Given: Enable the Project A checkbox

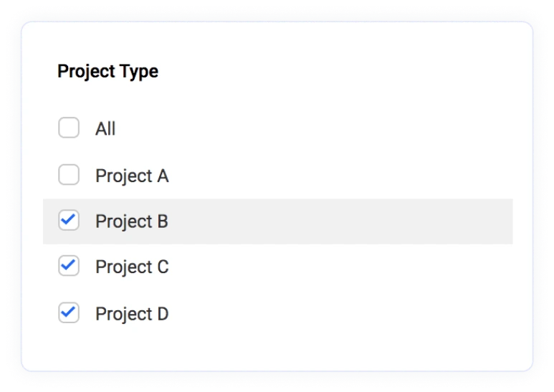Looking at the screenshot, I should pyautogui.click(x=69, y=174).
